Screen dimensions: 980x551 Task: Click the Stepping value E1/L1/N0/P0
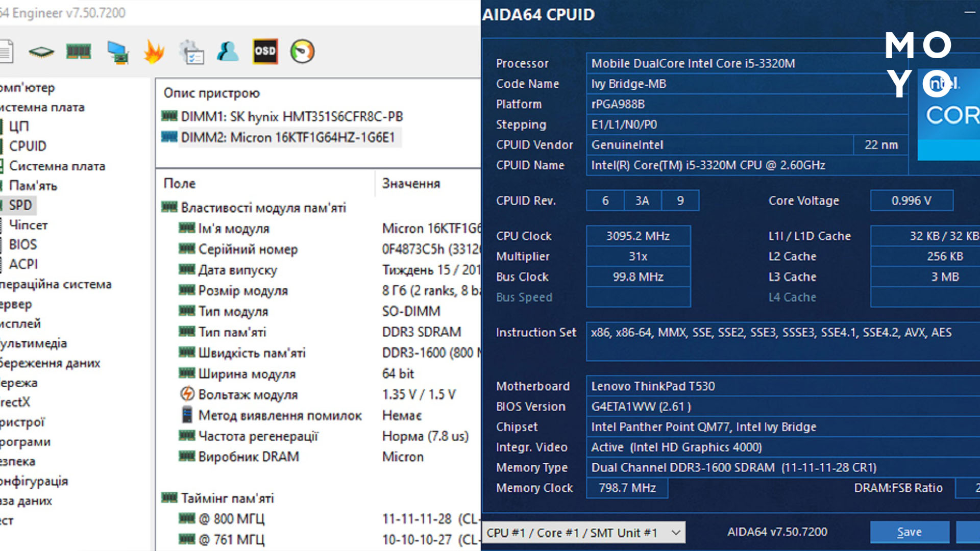tap(747, 124)
